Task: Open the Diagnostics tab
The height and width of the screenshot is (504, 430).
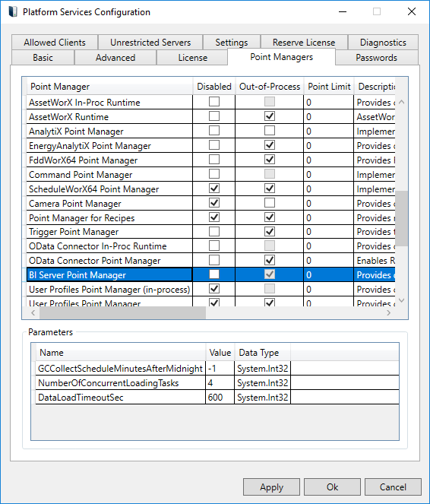Action: click(x=383, y=43)
